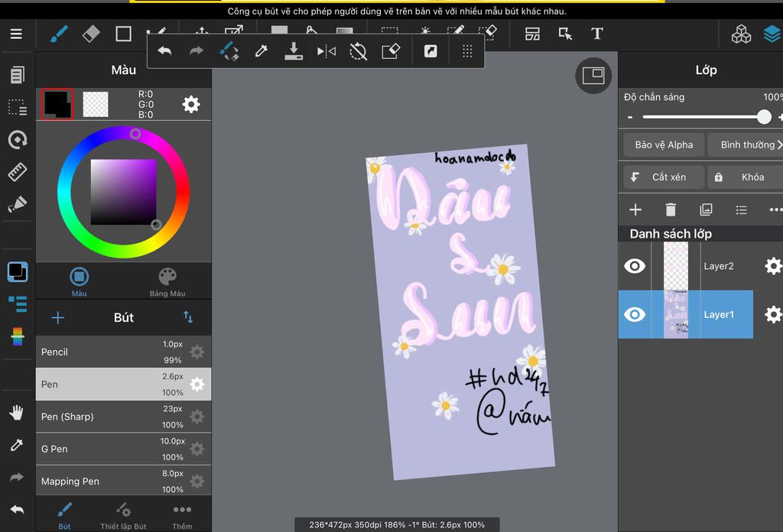This screenshot has width=783, height=532.
Task: Tap the sidebar undo arrow
Action: point(17,510)
